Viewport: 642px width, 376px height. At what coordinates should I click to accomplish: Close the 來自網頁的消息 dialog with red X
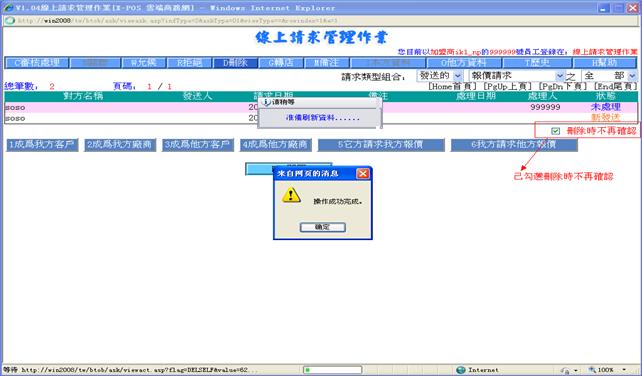[x=363, y=174]
